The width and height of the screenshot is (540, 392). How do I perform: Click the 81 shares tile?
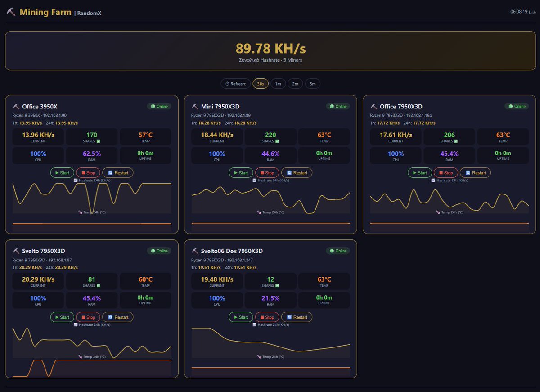tap(92, 281)
